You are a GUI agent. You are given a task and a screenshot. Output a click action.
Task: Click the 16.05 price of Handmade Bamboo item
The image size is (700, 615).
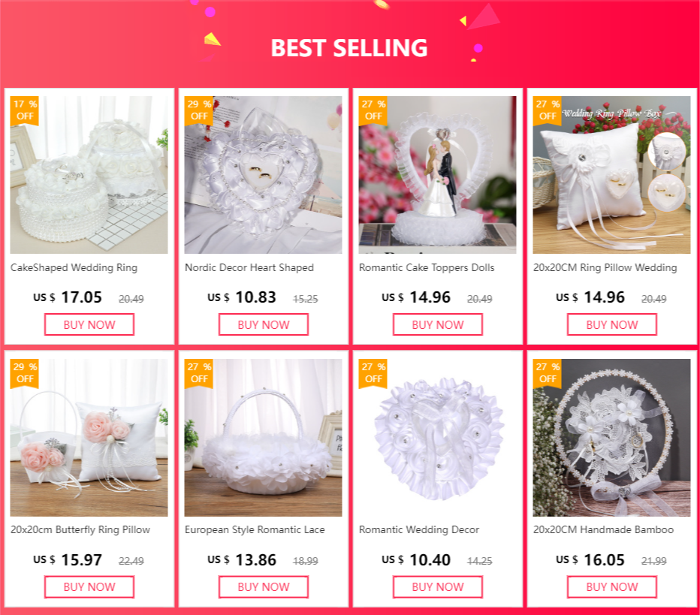(x=604, y=559)
